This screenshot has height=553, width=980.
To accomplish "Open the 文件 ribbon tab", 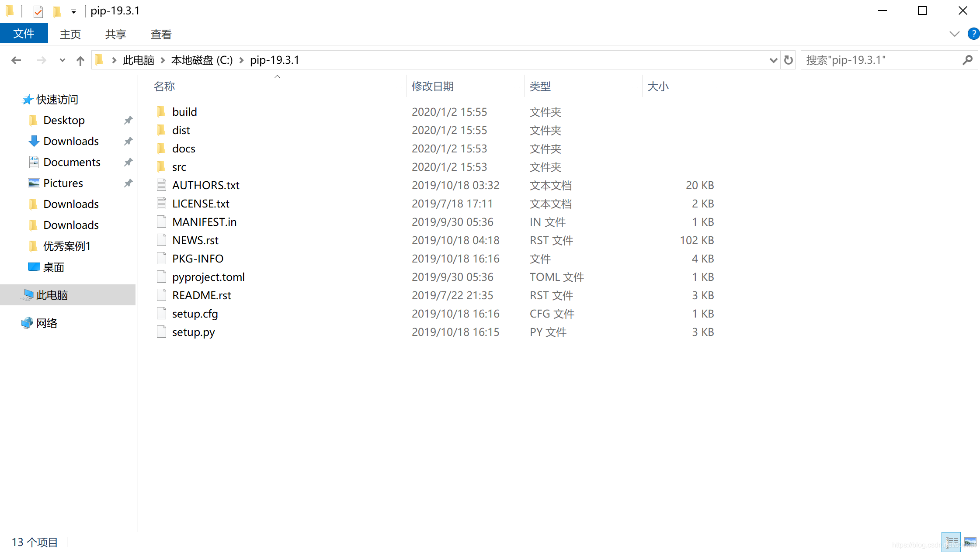I will tap(24, 34).
